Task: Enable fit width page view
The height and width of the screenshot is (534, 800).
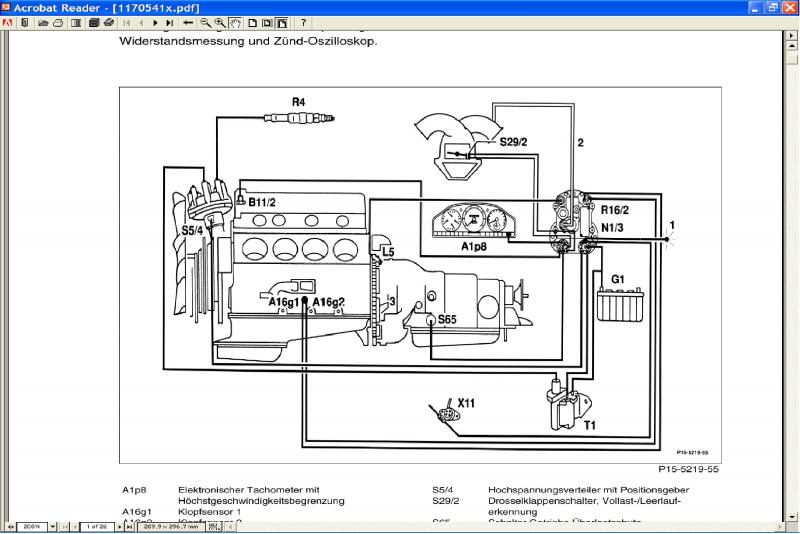Action: [282, 23]
